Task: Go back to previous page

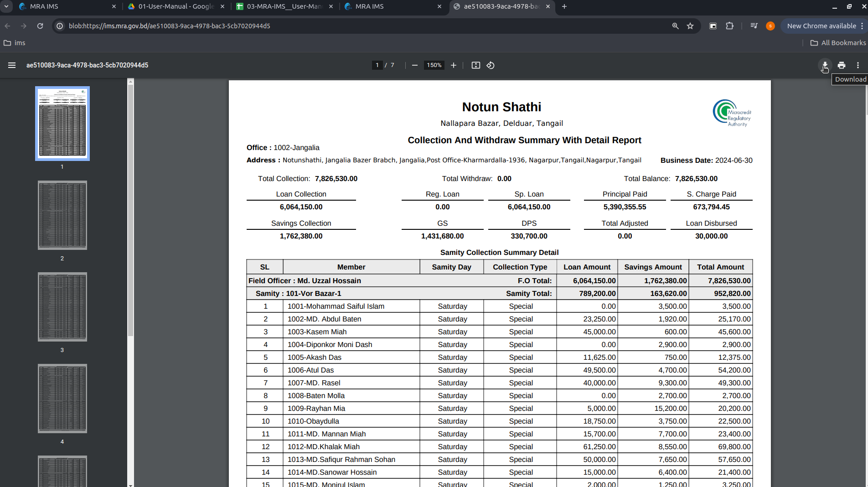Action: click(x=8, y=26)
